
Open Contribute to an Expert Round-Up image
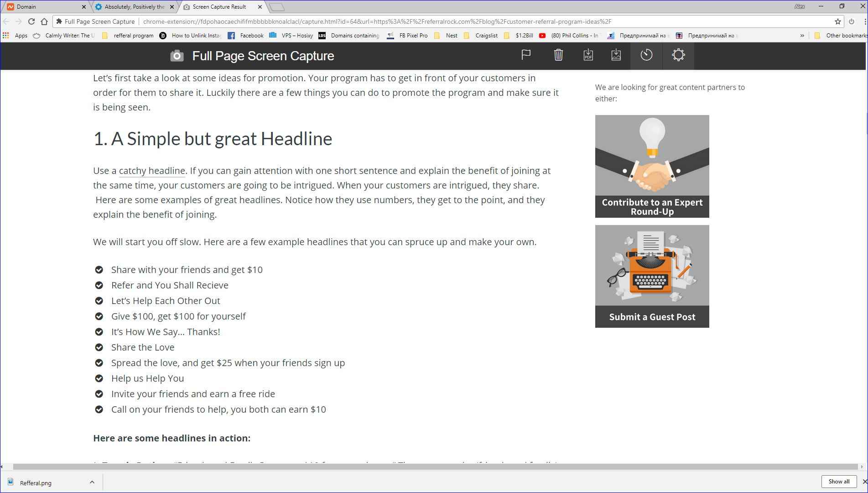click(652, 166)
